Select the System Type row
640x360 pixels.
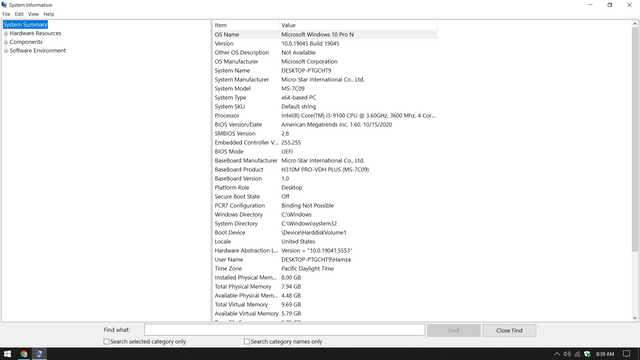point(325,98)
